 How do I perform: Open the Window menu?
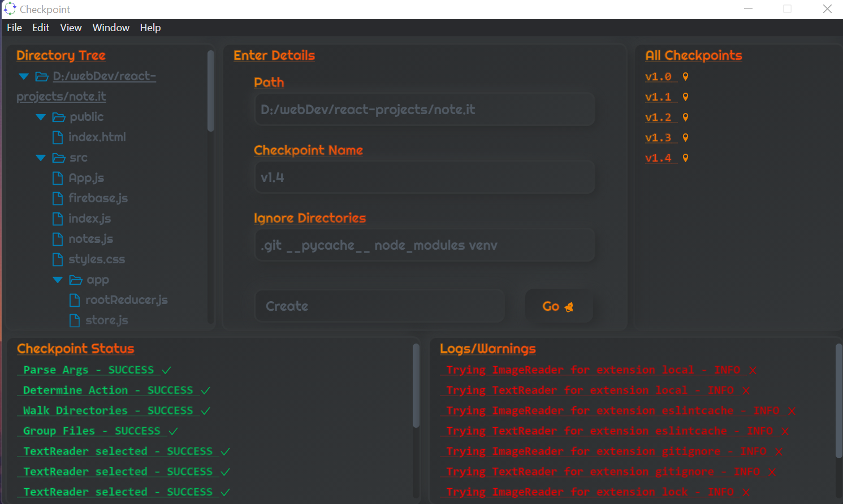point(111,28)
